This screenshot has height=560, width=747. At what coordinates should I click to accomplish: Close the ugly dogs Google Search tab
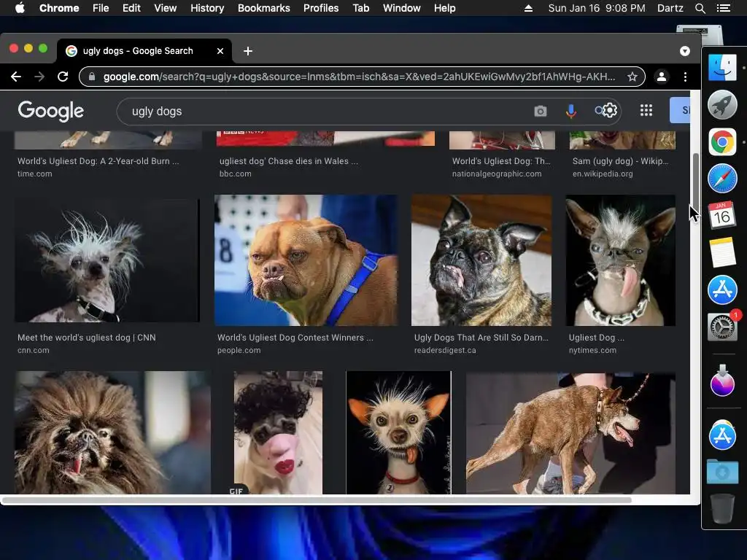(x=220, y=51)
